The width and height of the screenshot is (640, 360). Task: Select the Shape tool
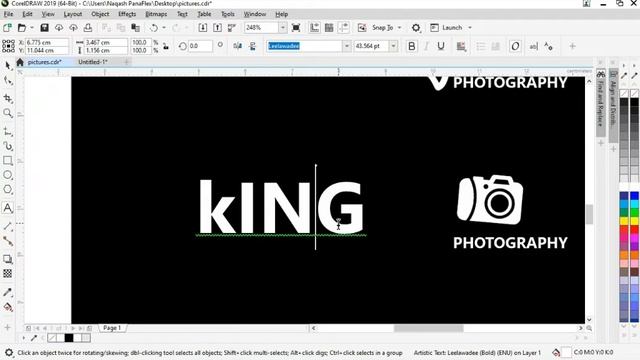[x=8, y=81]
